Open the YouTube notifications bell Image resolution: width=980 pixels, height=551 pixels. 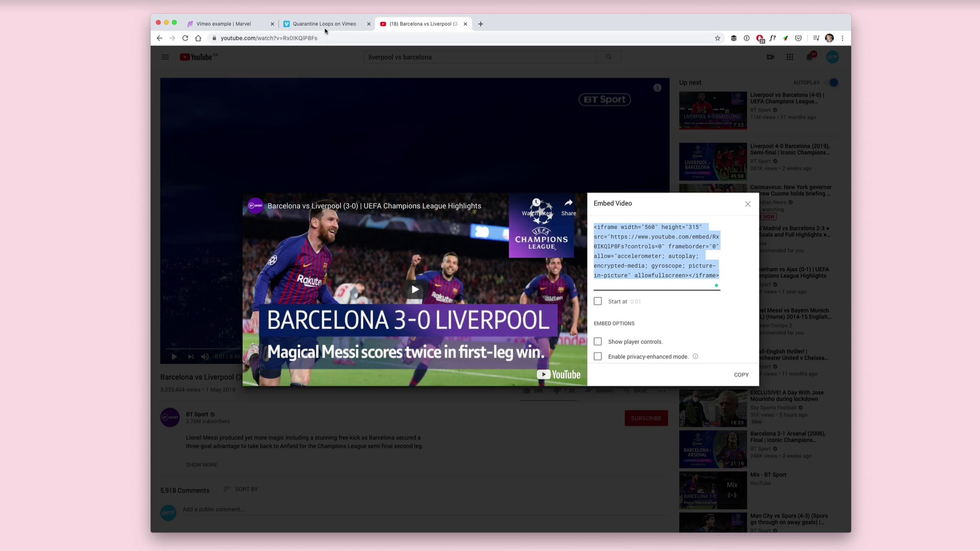(810, 57)
